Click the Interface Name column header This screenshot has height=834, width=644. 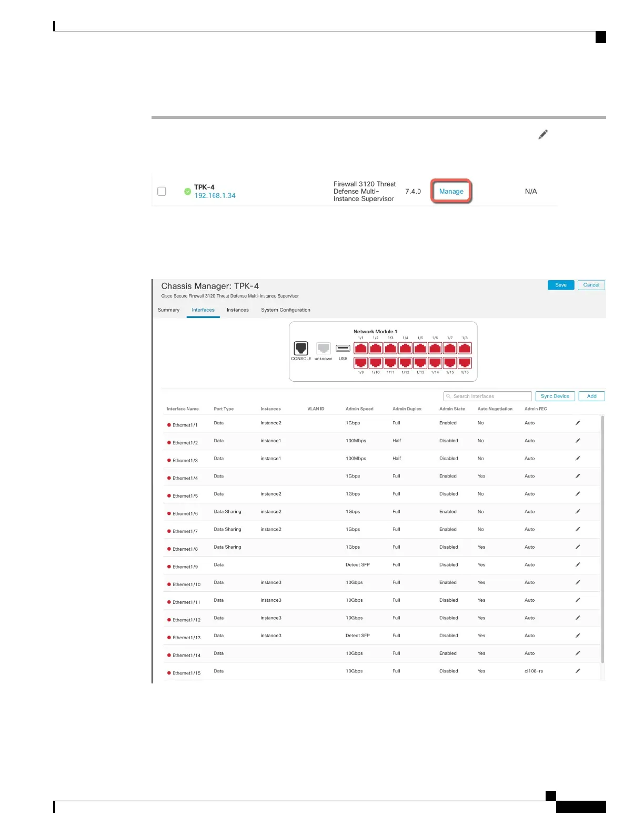coord(183,409)
